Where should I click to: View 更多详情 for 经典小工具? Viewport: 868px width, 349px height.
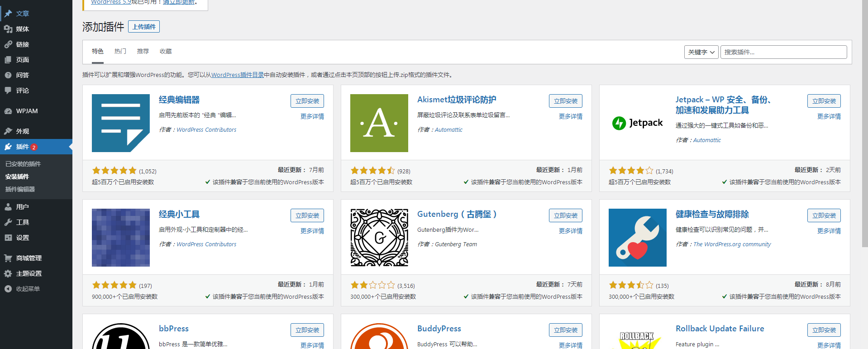point(312,231)
